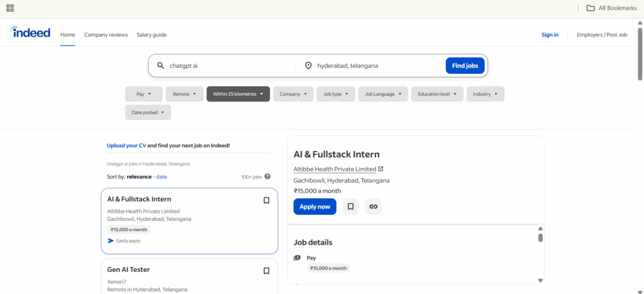
Task: Bookmark the Gen AI Tester job card
Action: click(266, 271)
